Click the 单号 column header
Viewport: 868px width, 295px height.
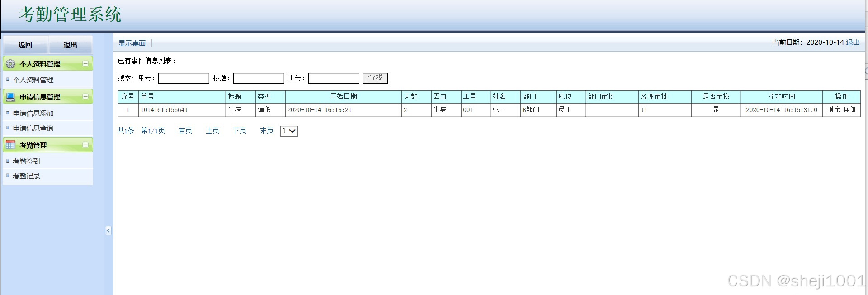click(182, 96)
